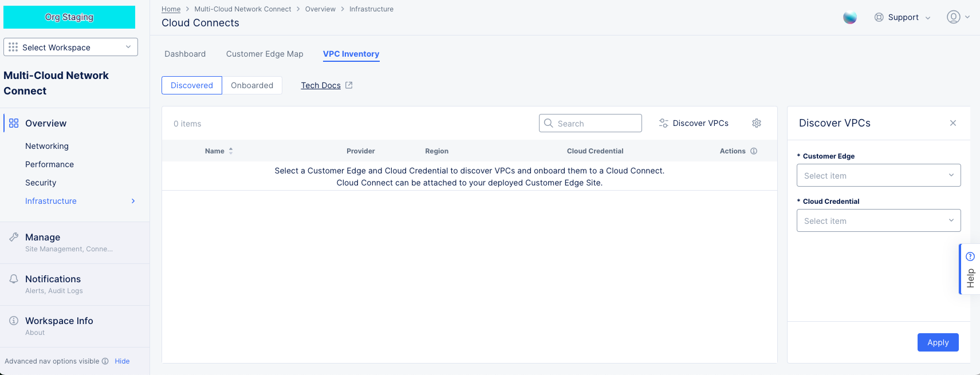The image size is (980, 375).
Task: Click the Actions column info icon
Action: click(754, 151)
